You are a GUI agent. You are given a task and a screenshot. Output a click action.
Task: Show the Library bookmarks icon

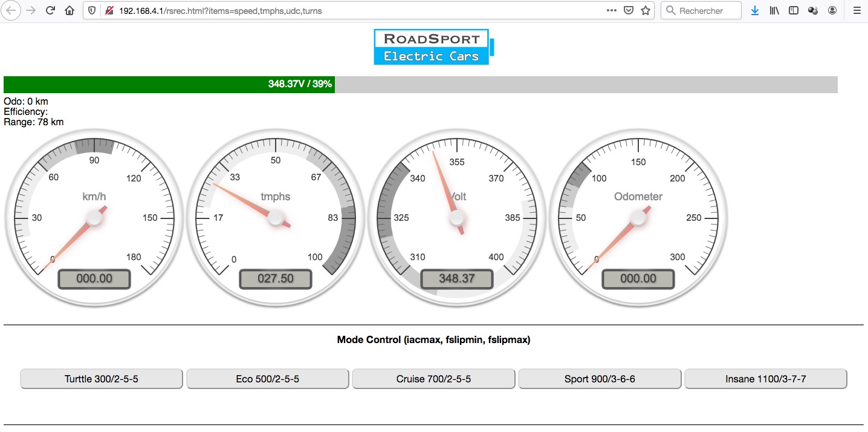pyautogui.click(x=774, y=10)
